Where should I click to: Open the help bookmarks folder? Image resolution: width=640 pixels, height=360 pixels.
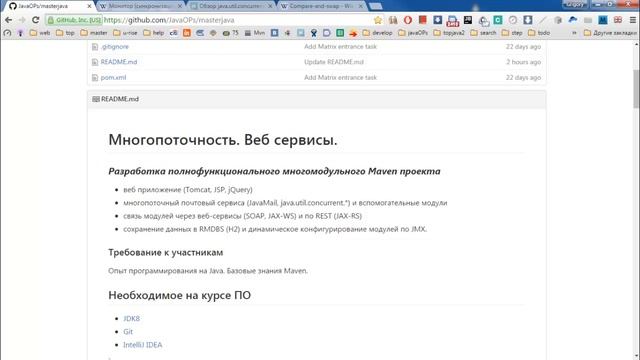pyautogui.click(x=154, y=33)
